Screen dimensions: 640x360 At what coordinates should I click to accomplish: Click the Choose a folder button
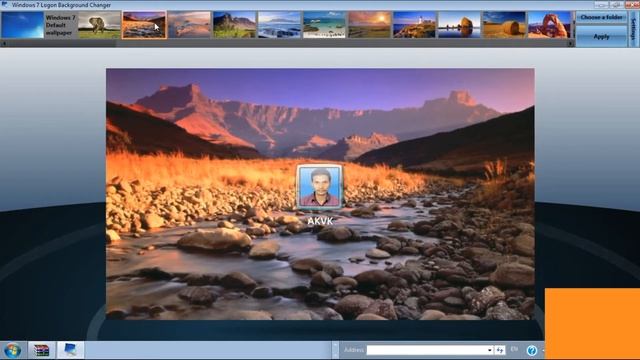pyautogui.click(x=601, y=18)
